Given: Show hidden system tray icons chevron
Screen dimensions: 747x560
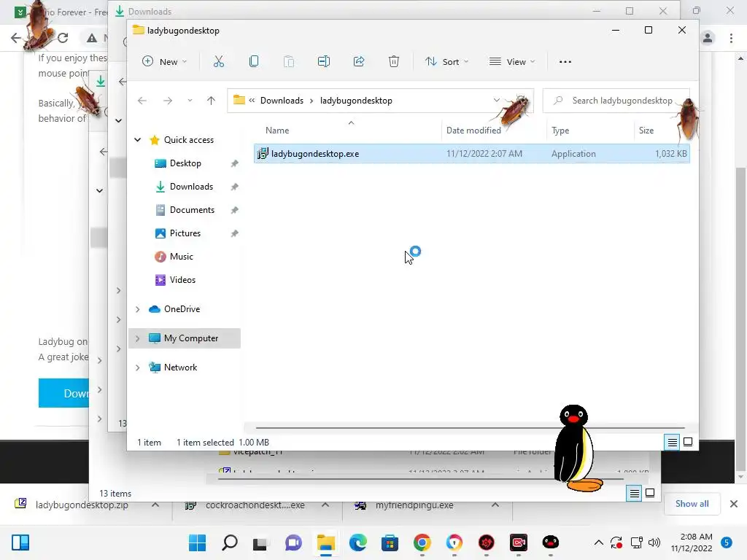Looking at the screenshot, I should tap(598, 542).
